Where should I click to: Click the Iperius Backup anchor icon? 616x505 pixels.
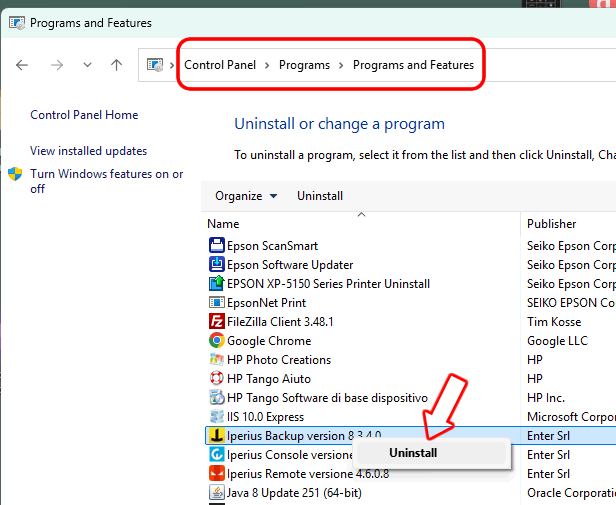coord(216,435)
